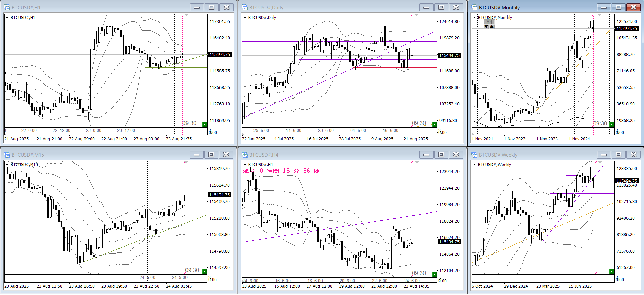This screenshot has height=295, width=644.
Task: Toggle the green minus button on H4 chart
Action: 434,274
